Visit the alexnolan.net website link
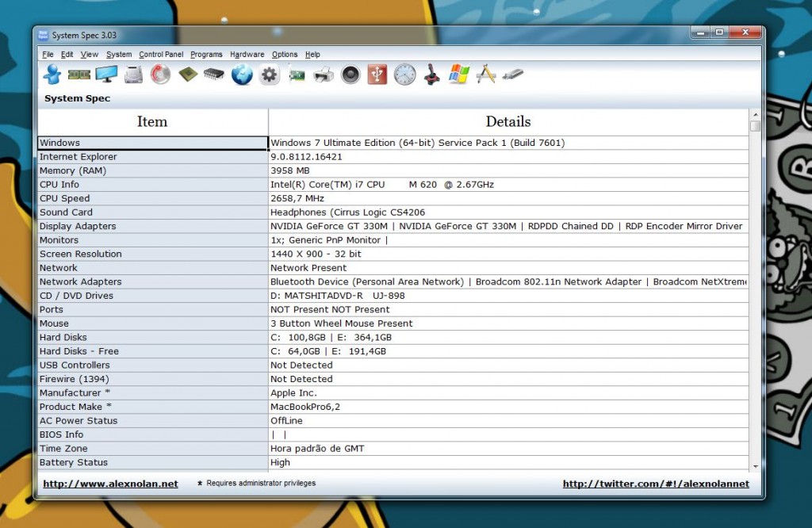812x528 pixels. point(110,484)
